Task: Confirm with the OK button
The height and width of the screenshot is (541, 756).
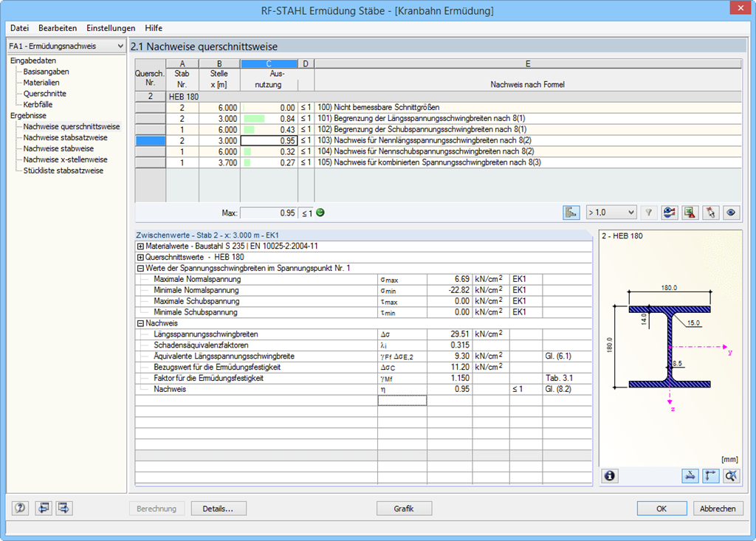Action: click(661, 509)
